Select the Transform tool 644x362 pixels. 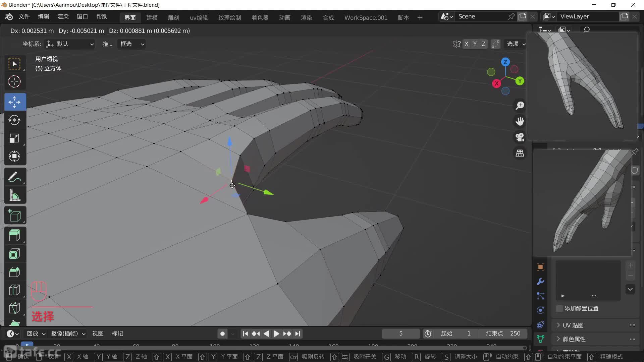[14, 156]
